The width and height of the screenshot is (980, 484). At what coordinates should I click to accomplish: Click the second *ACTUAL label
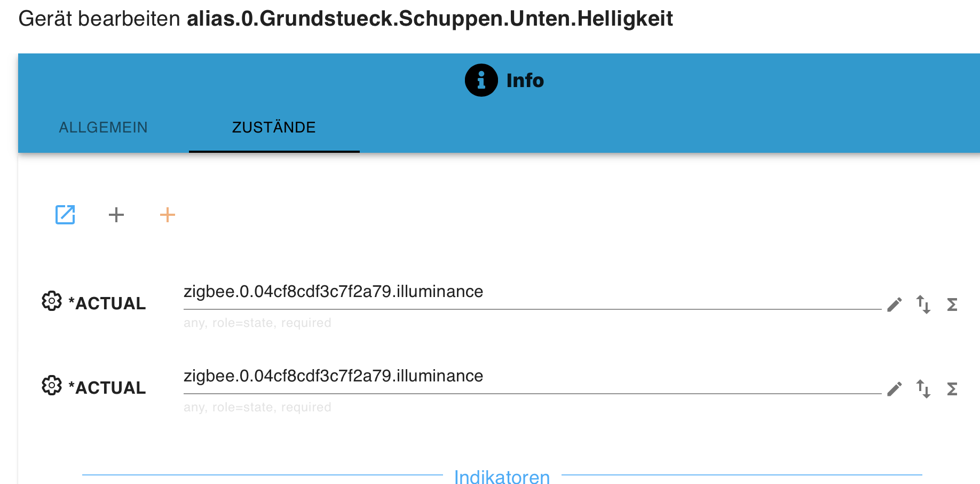click(x=107, y=388)
